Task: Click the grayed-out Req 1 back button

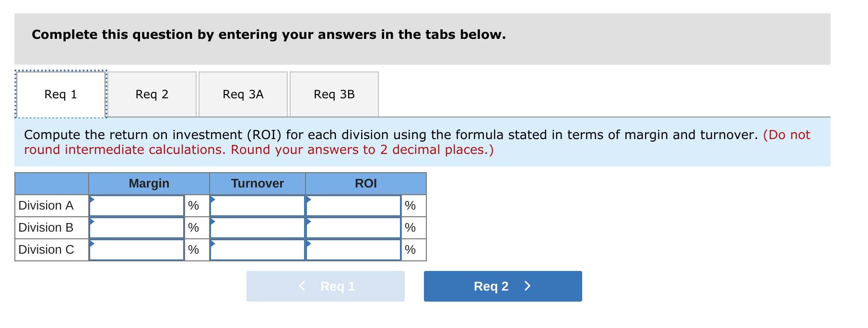Action: click(325, 286)
